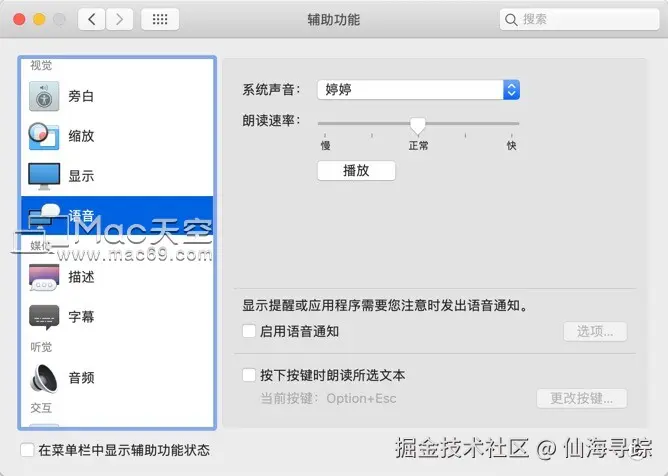Minimize window with yellow button
The width and height of the screenshot is (668, 476).
[x=39, y=20]
